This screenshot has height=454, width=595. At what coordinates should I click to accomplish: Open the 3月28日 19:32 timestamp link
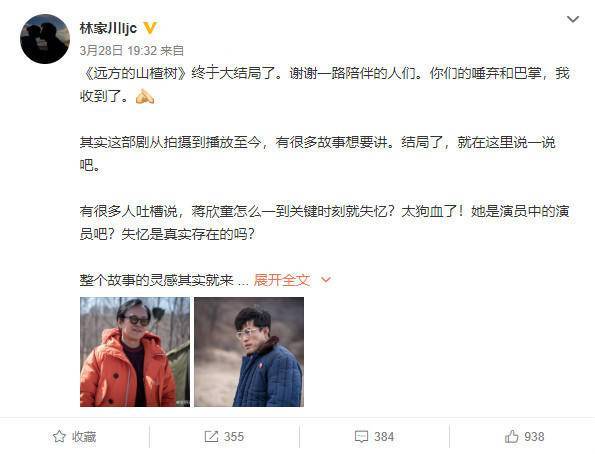[x=118, y=50]
